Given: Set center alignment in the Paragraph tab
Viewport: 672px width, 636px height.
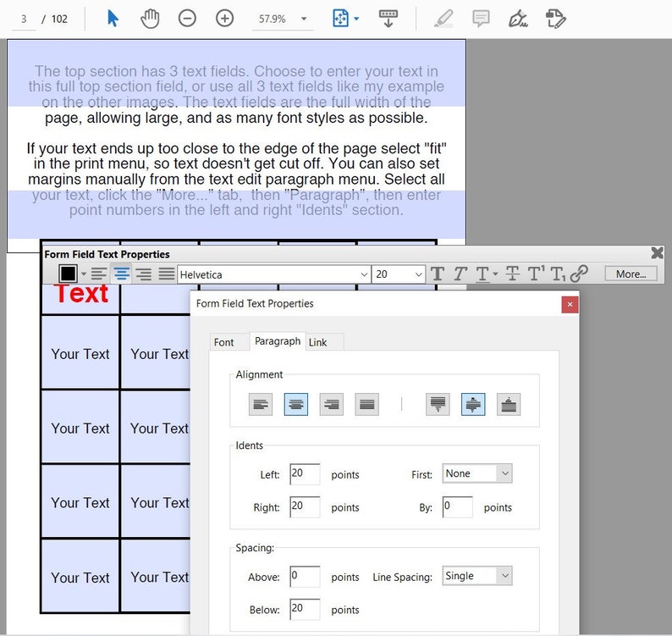Looking at the screenshot, I should pos(295,404).
